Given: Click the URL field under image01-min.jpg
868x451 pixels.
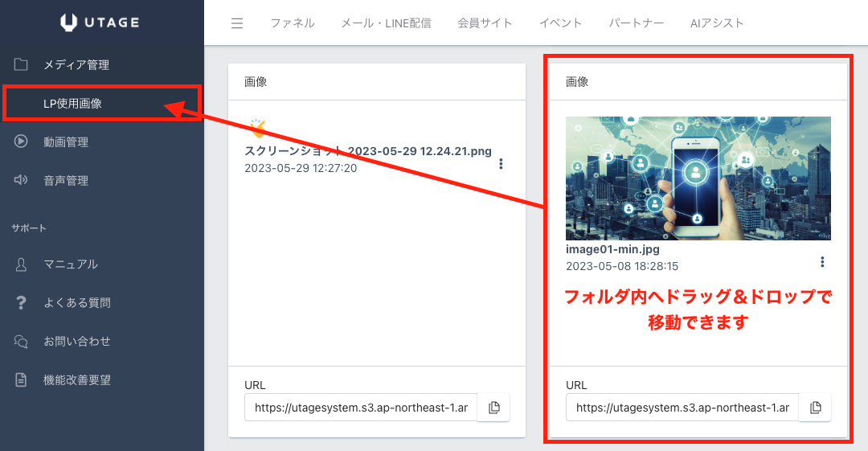Looking at the screenshot, I should (682, 408).
